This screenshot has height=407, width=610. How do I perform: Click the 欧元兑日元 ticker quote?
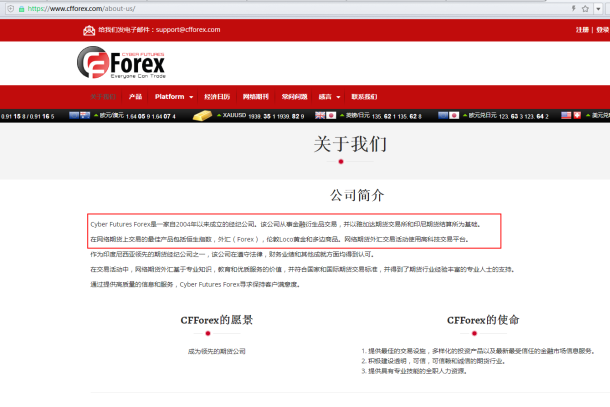(506, 116)
